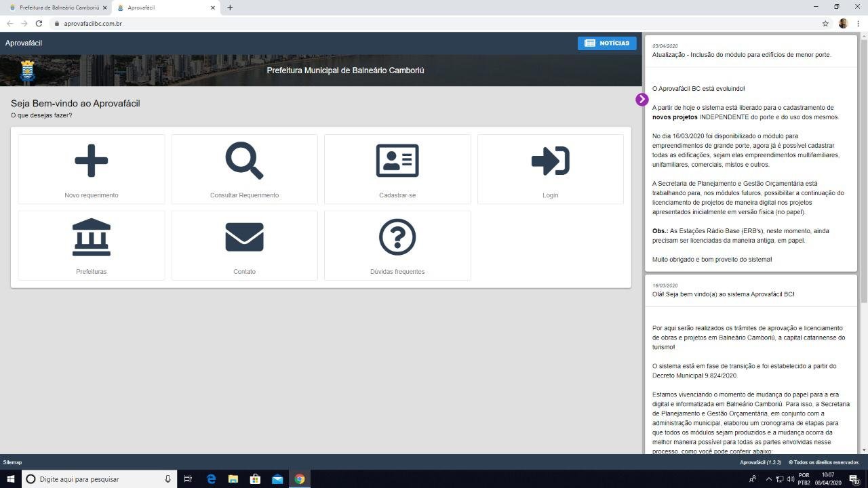Open the Login arrow icon
Viewport: 868px width, 488px height.
click(550, 161)
